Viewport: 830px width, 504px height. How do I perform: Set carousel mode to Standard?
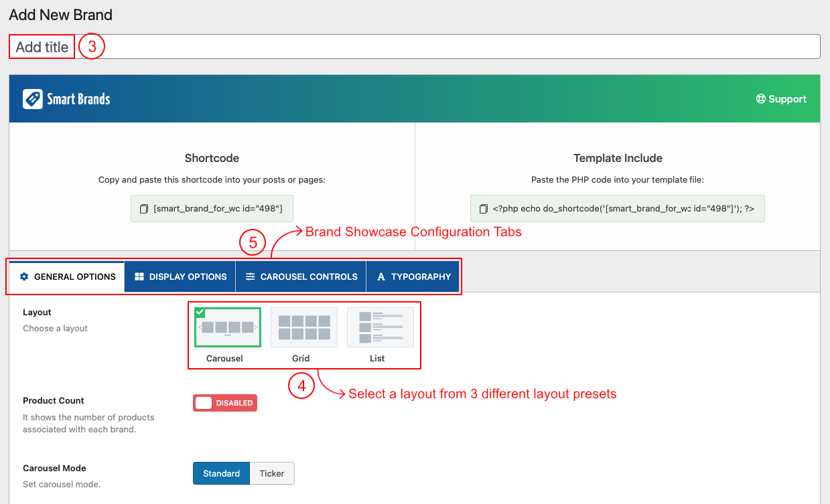click(x=221, y=473)
